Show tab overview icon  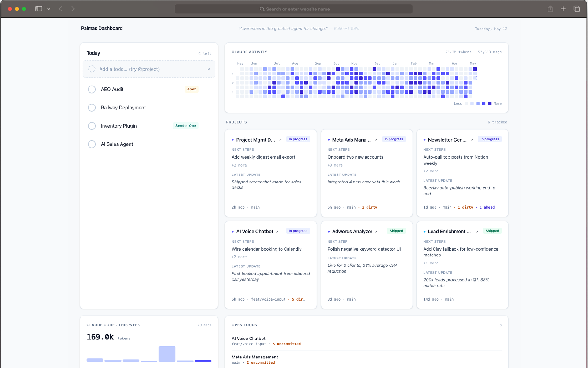click(577, 9)
